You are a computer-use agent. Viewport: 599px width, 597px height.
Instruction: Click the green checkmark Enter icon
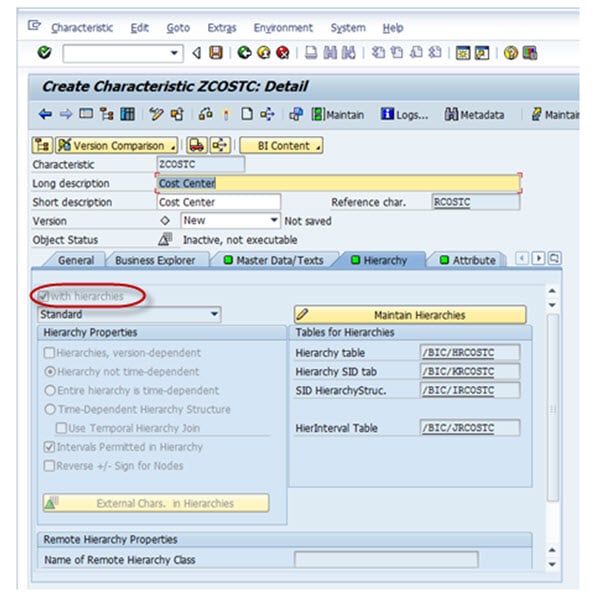pos(44,52)
